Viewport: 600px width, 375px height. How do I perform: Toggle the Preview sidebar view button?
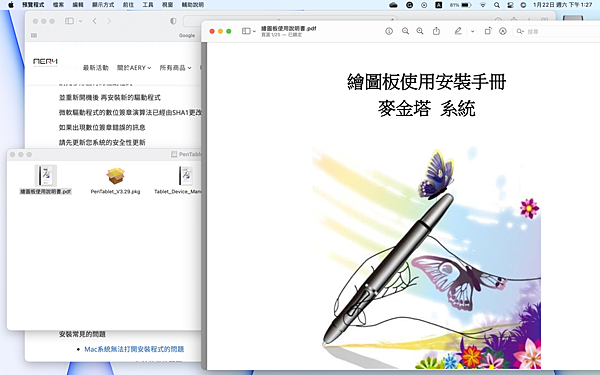[246, 31]
